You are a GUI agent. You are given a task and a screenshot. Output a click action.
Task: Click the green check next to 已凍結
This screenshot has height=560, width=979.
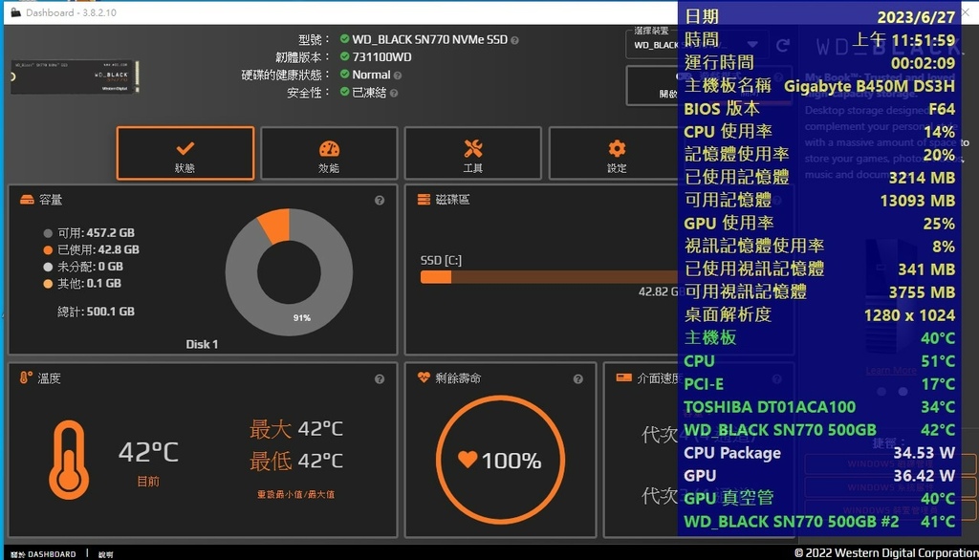point(344,91)
